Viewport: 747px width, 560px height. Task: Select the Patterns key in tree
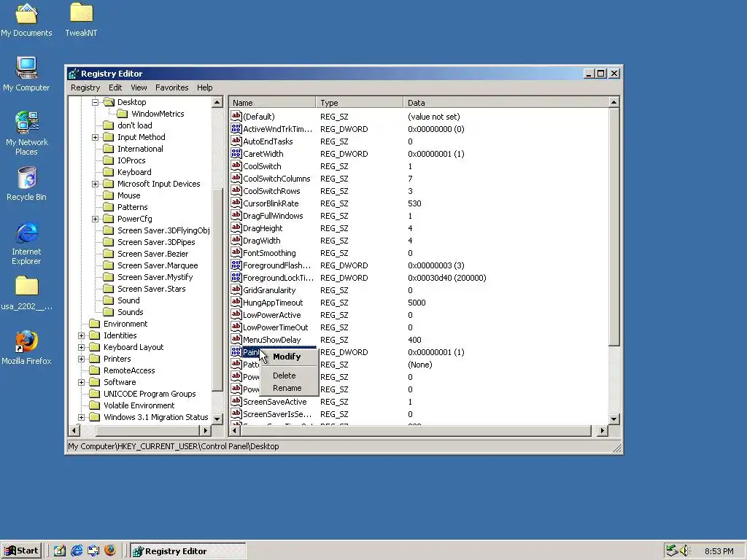(133, 207)
